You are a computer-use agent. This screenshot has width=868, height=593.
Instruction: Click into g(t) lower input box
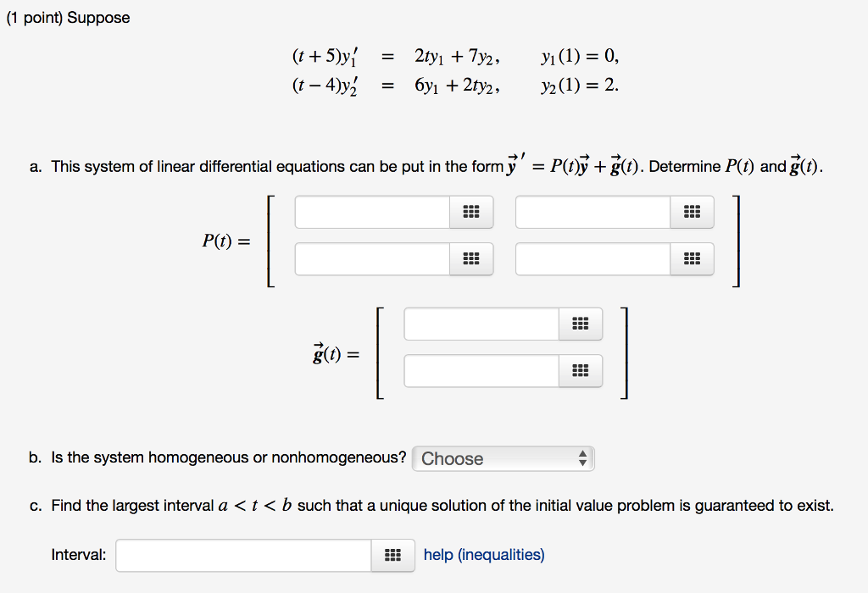(480, 371)
